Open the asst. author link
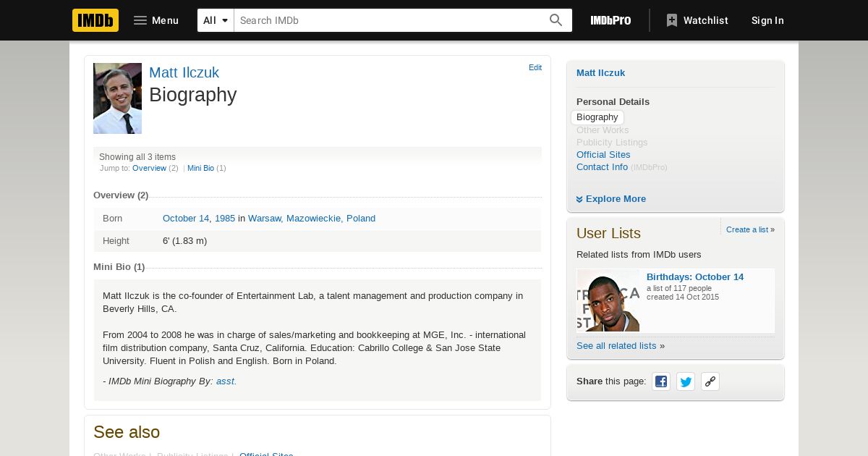 point(226,381)
